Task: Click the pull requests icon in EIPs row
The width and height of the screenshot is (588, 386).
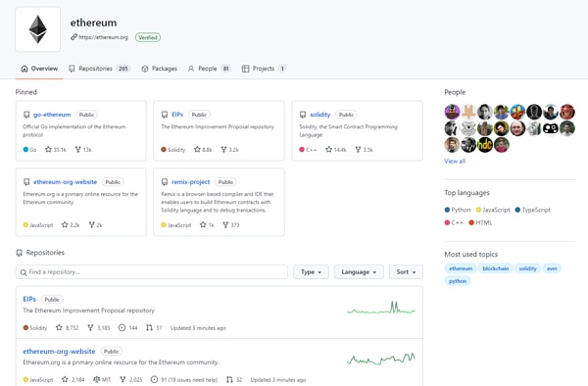Action: click(149, 328)
